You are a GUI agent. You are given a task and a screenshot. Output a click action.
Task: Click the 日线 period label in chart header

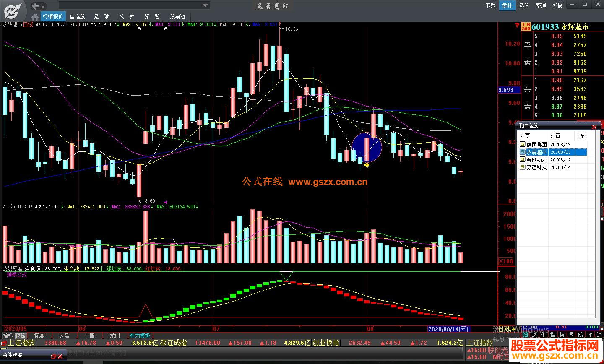28,24
